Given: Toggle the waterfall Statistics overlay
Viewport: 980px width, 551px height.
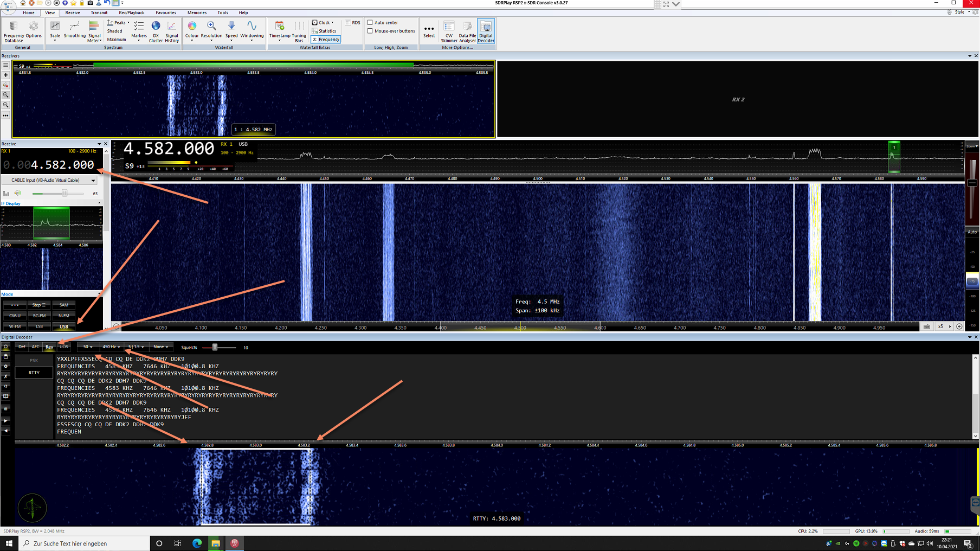Looking at the screenshot, I should point(324,31).
